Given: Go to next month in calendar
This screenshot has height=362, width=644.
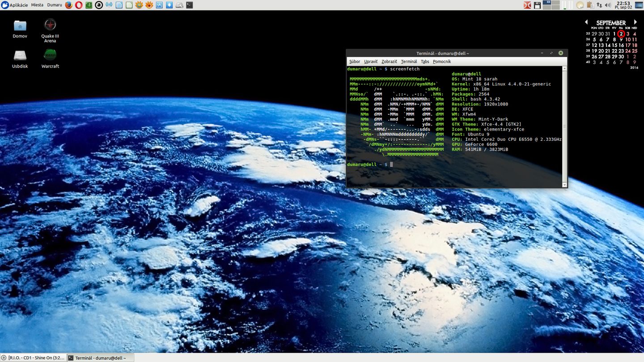Looking at the screenshot, I should [x=635, y=22].
